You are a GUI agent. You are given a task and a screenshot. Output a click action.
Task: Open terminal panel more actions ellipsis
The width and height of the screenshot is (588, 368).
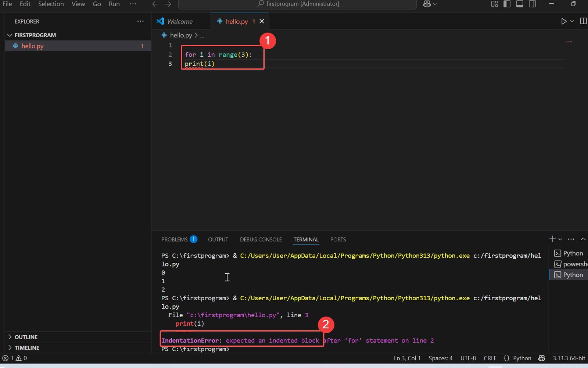point(571,239)
